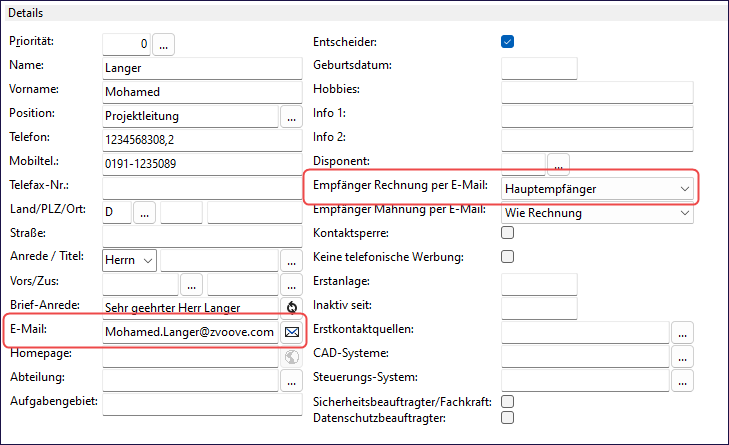Open the Abteilung ellipsis lookup button
The image size is (729, 445).
pos(292,381)
